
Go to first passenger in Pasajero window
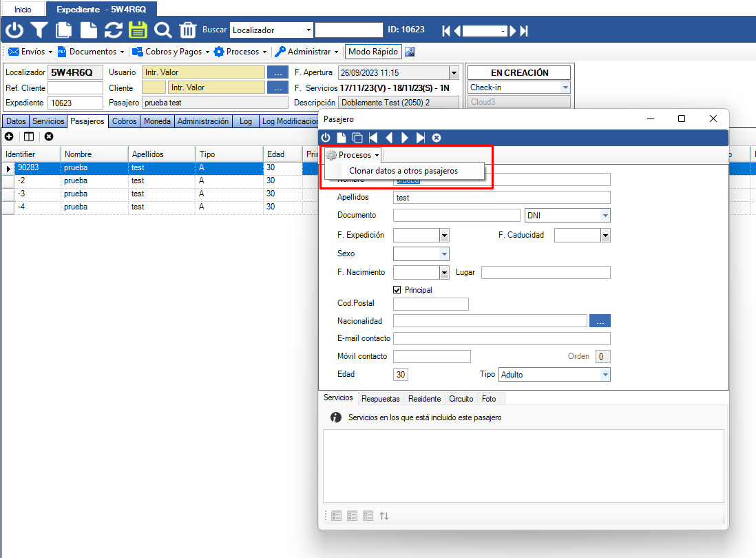(x=373, y=138)
